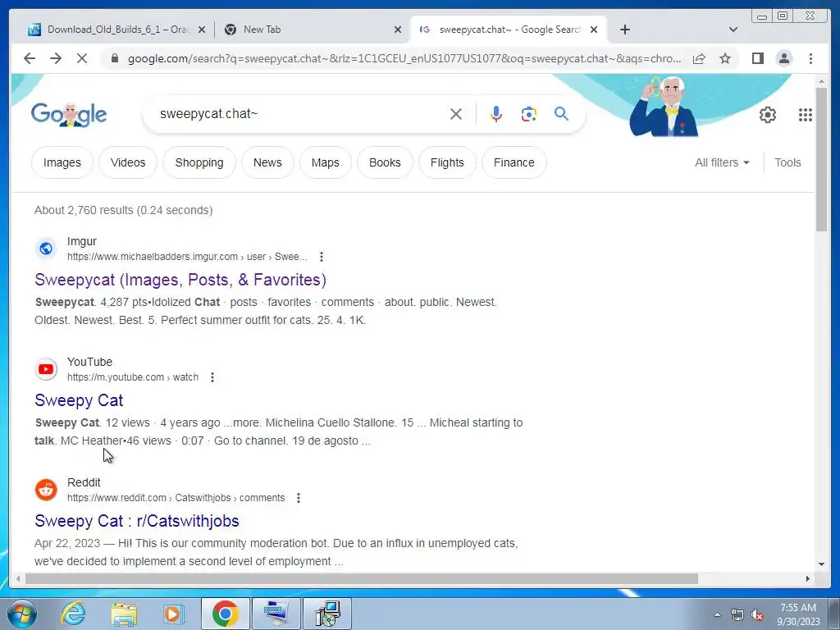
Task: Click the search query input field
Action: [300, 113]
